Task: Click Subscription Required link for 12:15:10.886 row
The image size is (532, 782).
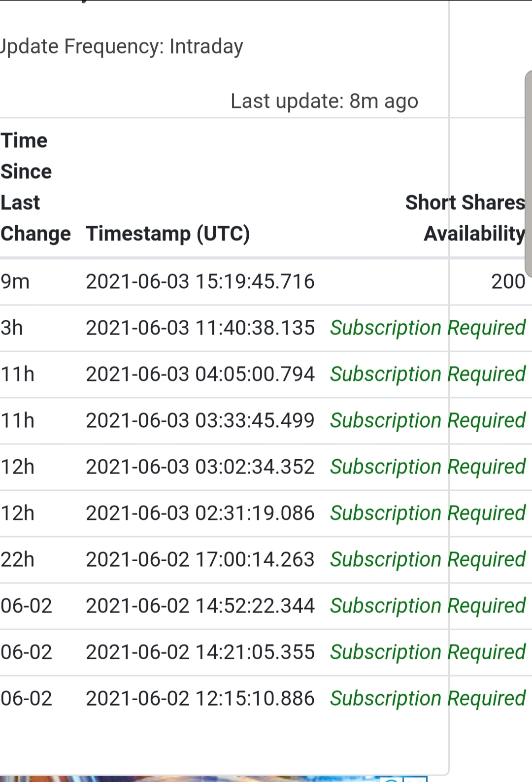Action: (428, 699)
